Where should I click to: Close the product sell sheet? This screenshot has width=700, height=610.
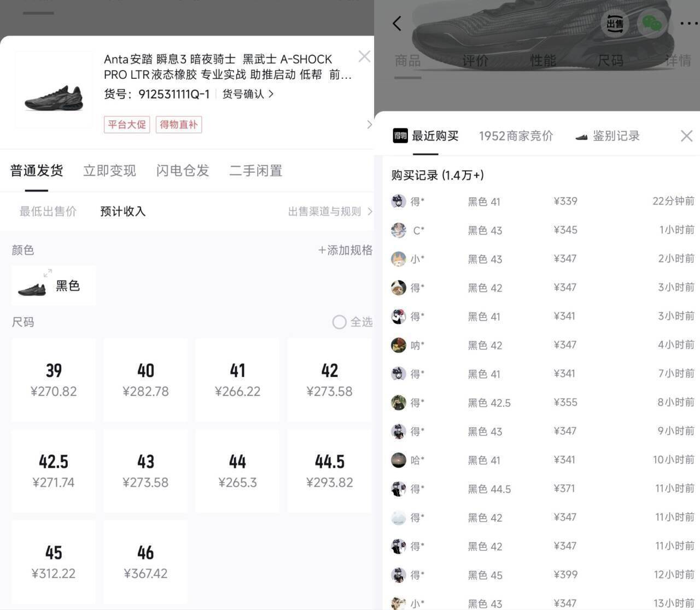pos(364,56)
